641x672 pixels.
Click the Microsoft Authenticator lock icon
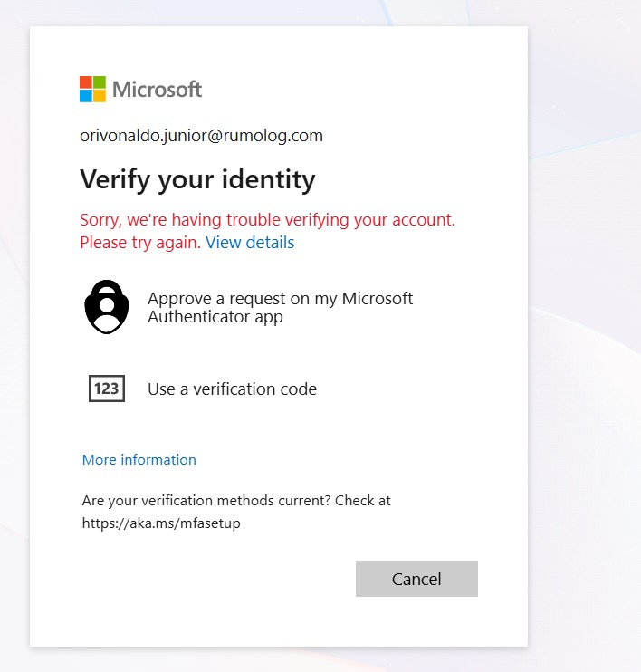coord(107,307)
